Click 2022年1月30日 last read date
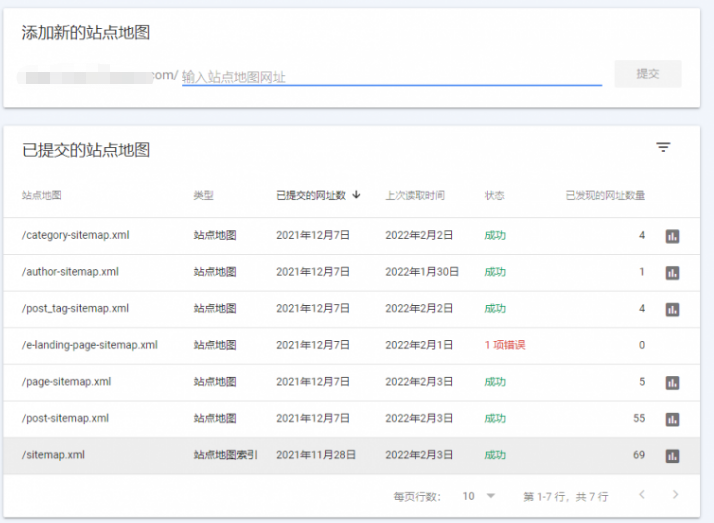Viewport: 714px width, 523px height. pos(422,272)
